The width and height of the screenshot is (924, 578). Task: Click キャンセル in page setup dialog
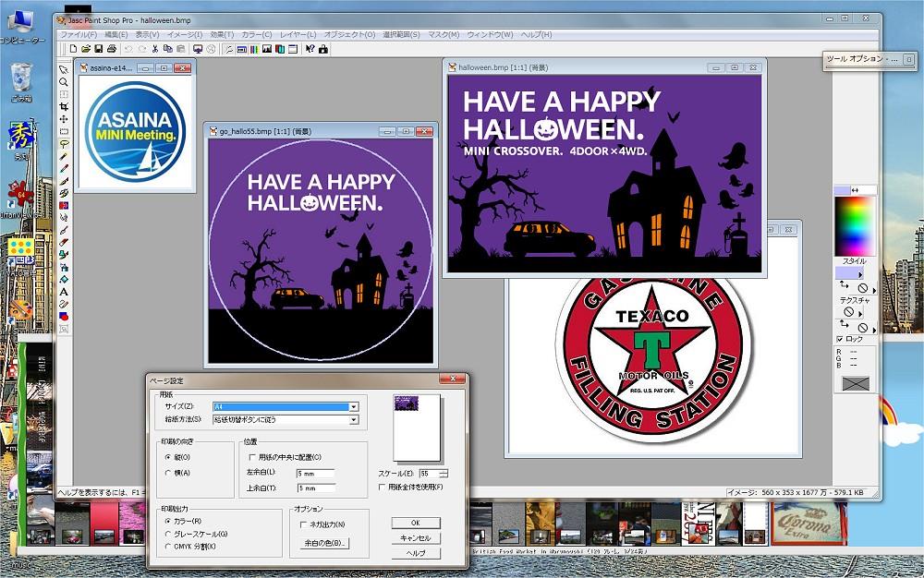(x=416, y=538)
